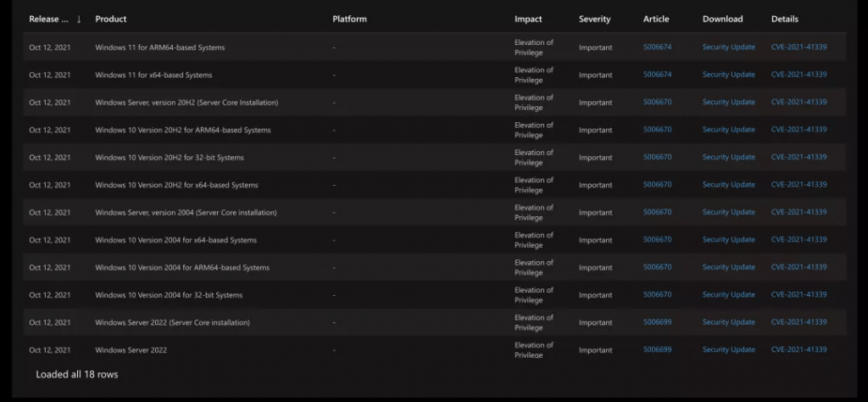Sort by the Severity column header

pyautogui.click(x=594, y=19)
